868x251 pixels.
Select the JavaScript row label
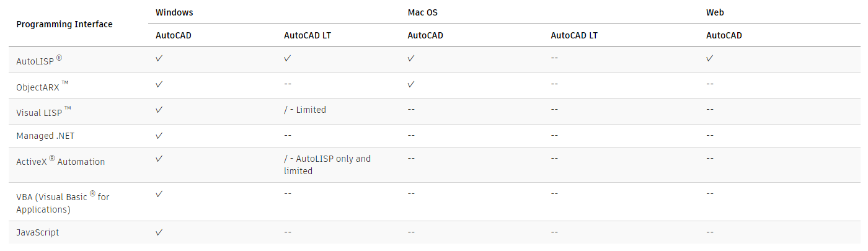click(38, 232)
